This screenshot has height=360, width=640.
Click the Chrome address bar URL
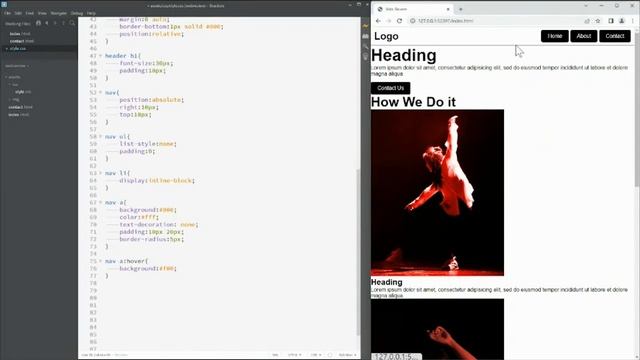tap(445, 21)
